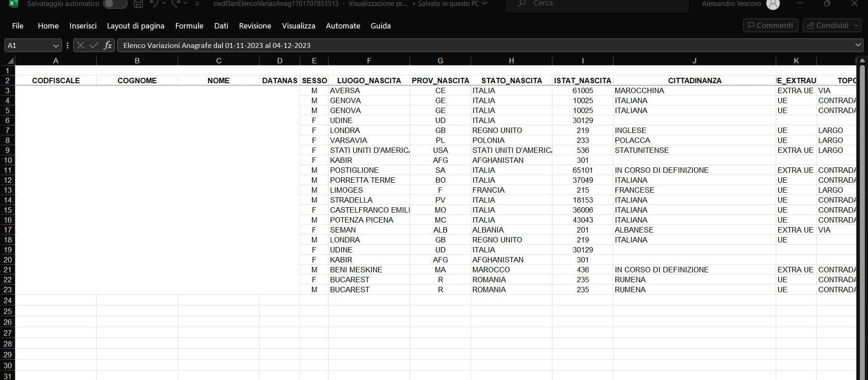Expand the formula bar with chevron

click(858, 45)
